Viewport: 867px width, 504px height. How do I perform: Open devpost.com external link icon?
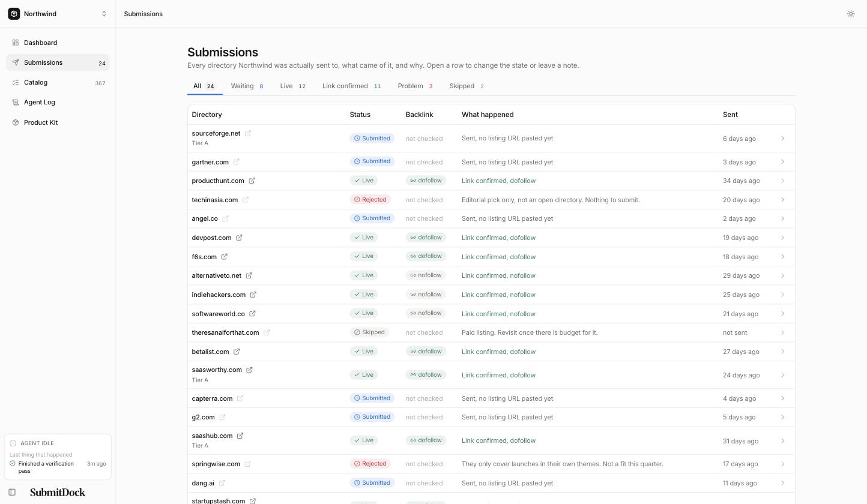(240, 238)
